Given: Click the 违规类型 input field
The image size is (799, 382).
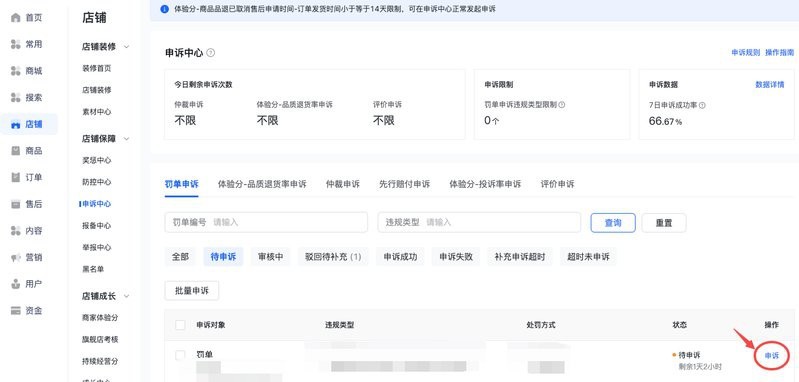Looking at the screenshot, I should pyautogui.click(x=479, y=223).
